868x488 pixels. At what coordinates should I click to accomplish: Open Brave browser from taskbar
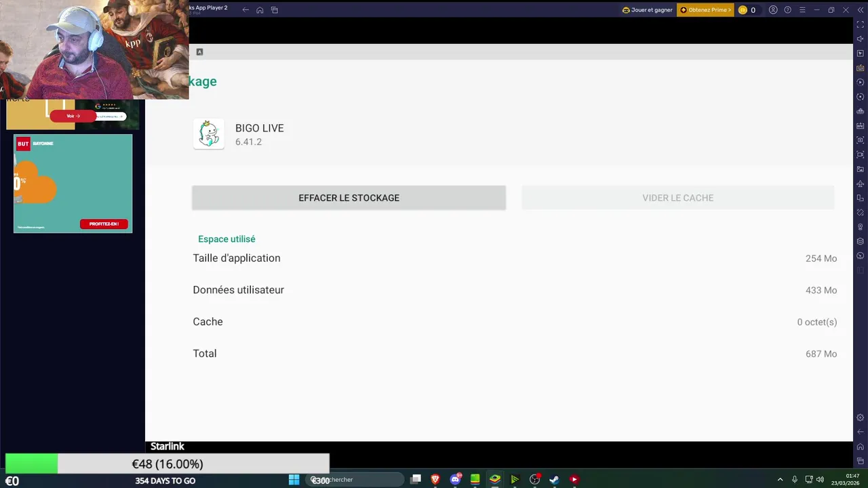(435, 479)
